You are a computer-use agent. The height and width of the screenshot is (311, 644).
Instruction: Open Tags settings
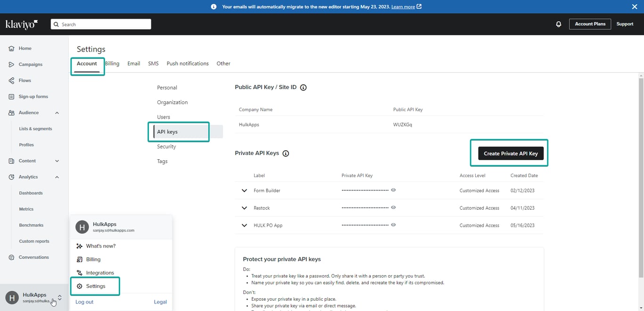click(162, 161)
